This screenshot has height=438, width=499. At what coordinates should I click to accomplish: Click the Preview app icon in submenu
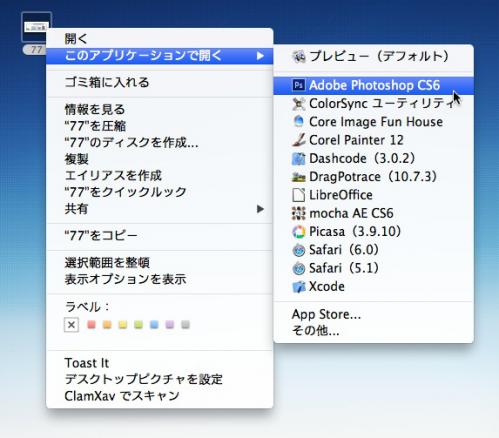coord(299,56)
